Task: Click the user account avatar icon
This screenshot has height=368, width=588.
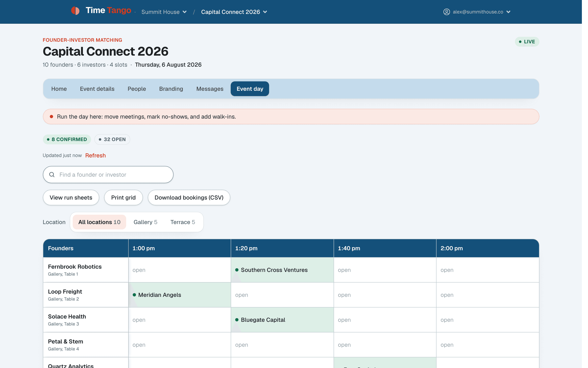Action: 447,12
